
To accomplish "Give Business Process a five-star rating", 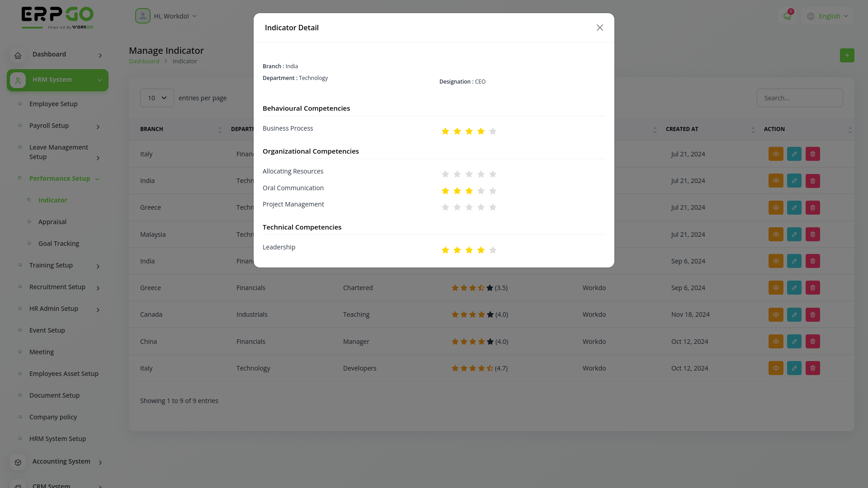I will 493,131.
